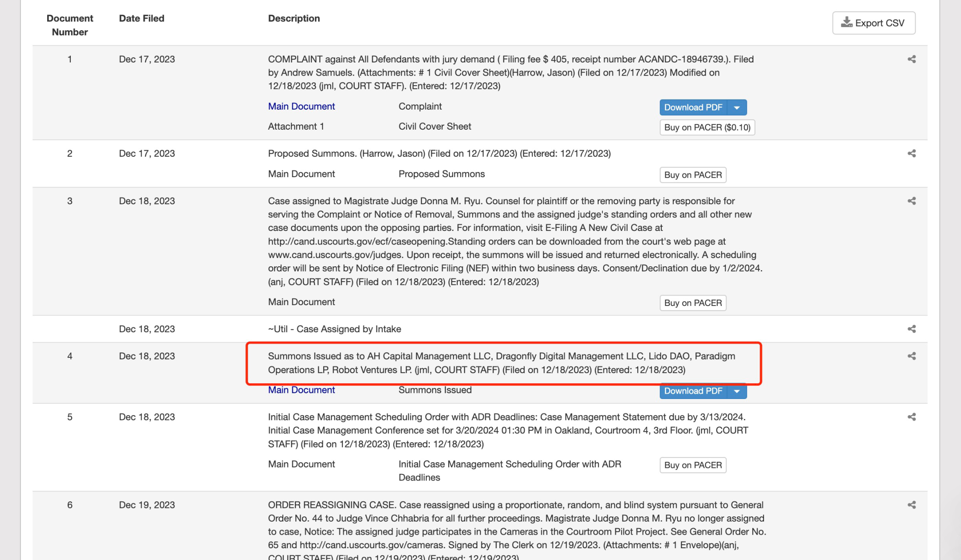Click the share icon for Document 6
The image size is (961, 560).
pos(913,505)
